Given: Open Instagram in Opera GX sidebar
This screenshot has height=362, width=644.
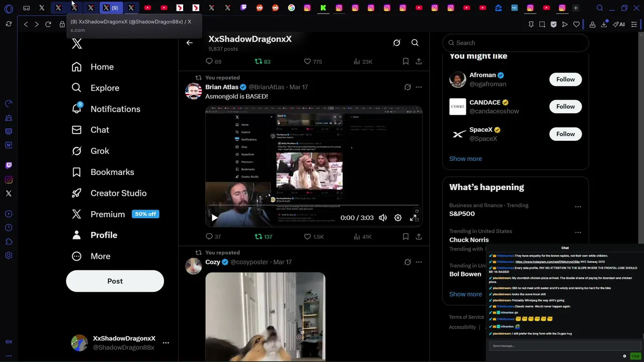Looking at the screenshot, I should click(x=9, y=179).
